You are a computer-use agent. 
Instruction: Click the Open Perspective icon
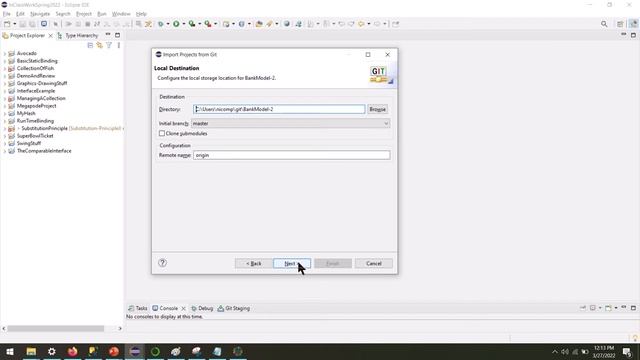coord(620,24)
